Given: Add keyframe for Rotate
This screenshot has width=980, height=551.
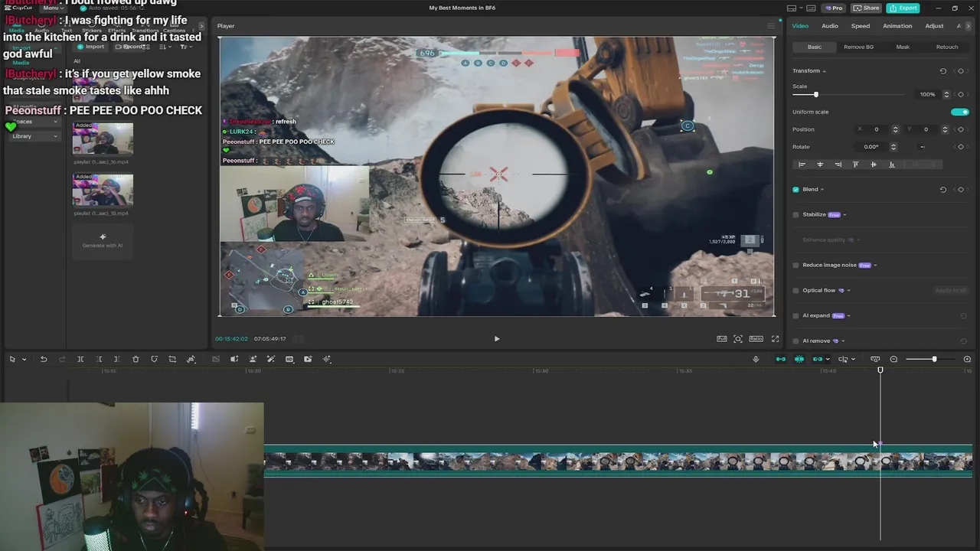Looking at the screenshot, I should click(961, 147).
